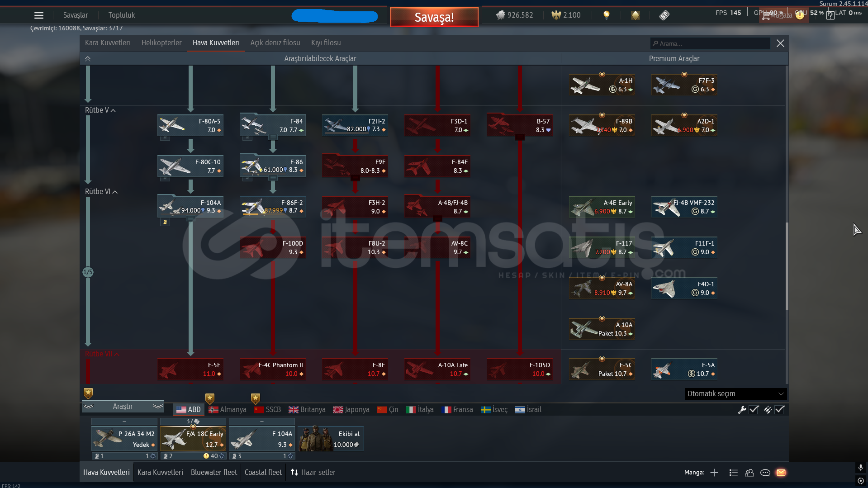Viewport: 868px width, 488px height.
Task: Select the F/A-18C Early crew slot
Action: coord(193,439)
